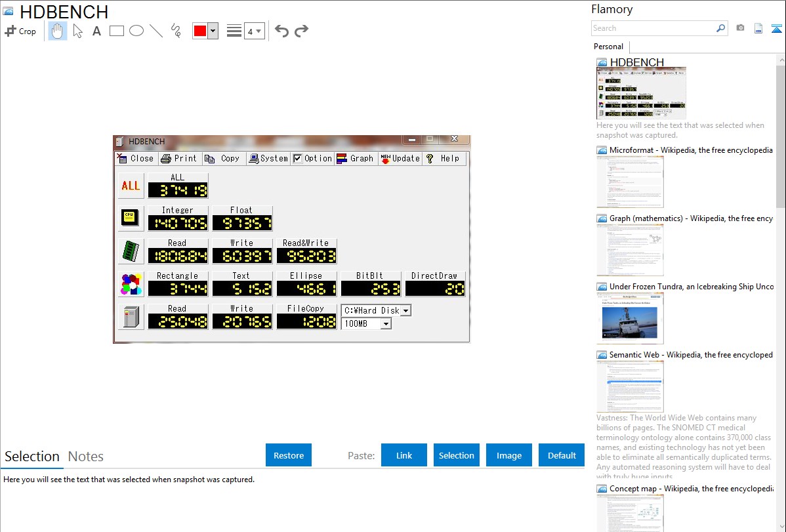Viewport: 786px width, 532px height.
Task: Open the Concept map snapshot title
Action: [691, 488]
